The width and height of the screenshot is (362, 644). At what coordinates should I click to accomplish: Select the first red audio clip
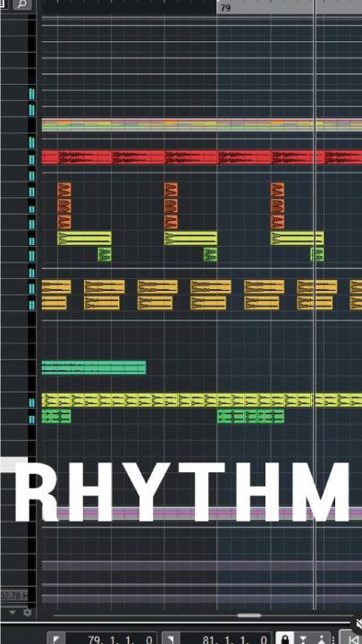coord(76,157)
